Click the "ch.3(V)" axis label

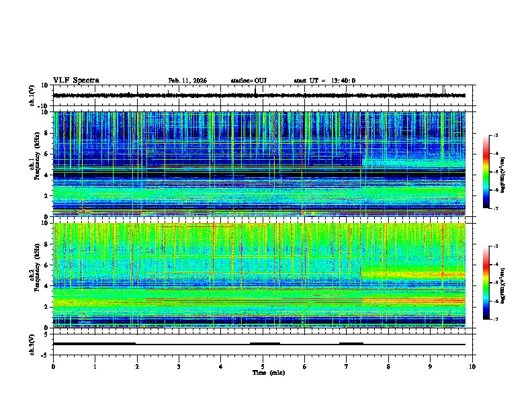32,345
